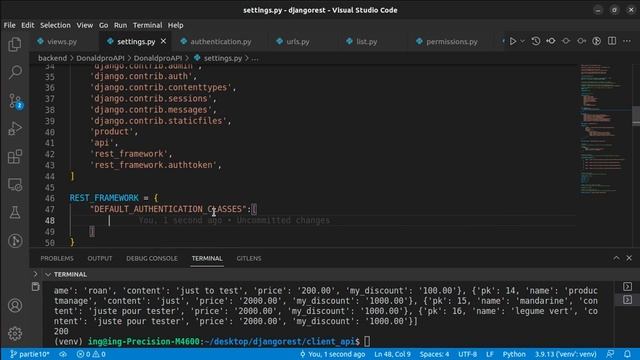Close the settings.py tab
Screen dimensions: 640x360
point(163,41)
